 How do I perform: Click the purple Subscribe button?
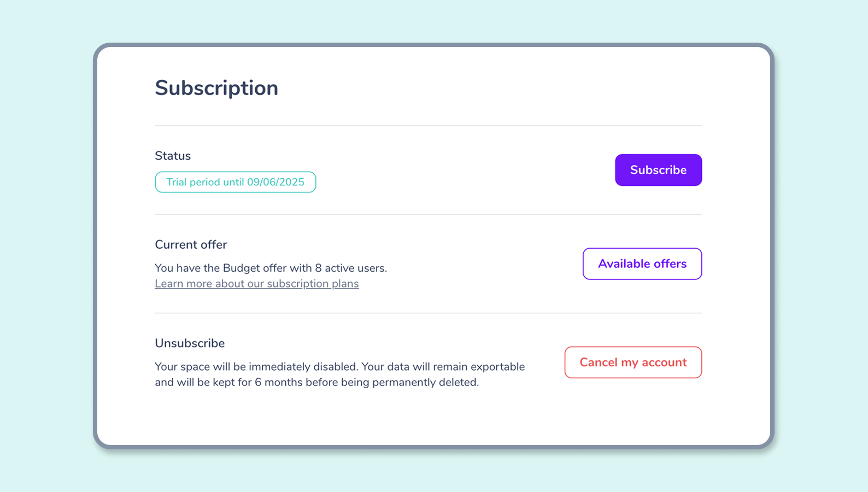pos(658,170)
